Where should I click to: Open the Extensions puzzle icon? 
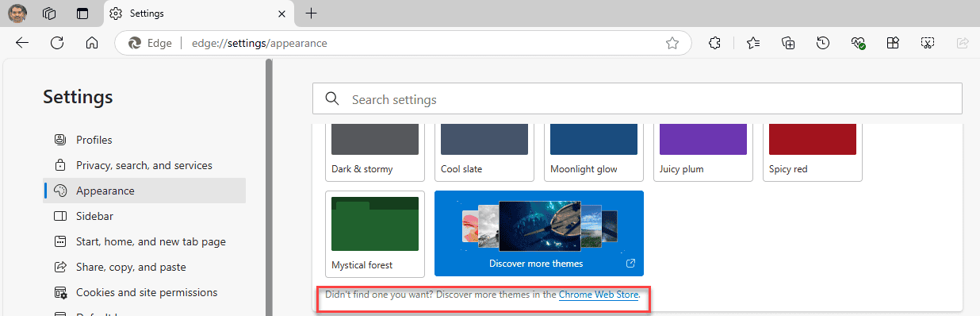[714, 44]
